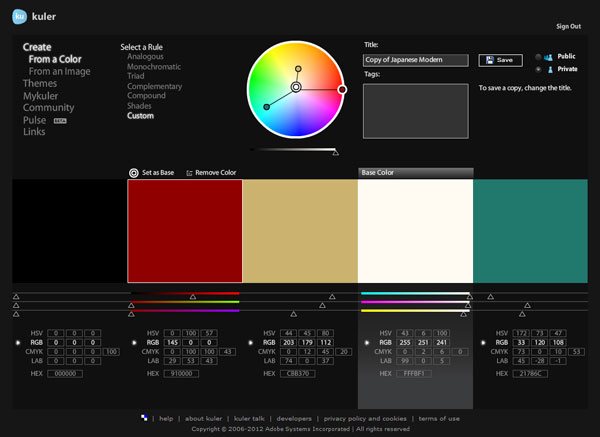Click the red slider handle of dark red color
600x437 pixels.
pos(193,297)
